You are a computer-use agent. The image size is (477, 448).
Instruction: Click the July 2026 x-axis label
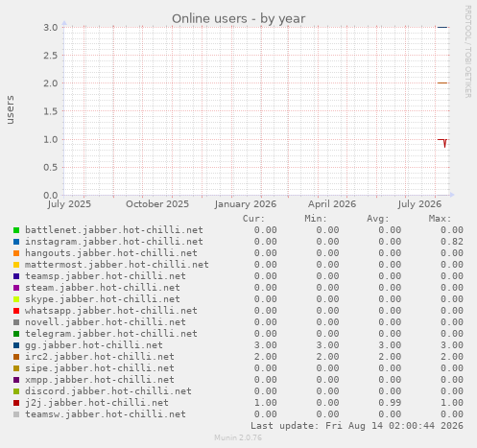click(419, 204)
